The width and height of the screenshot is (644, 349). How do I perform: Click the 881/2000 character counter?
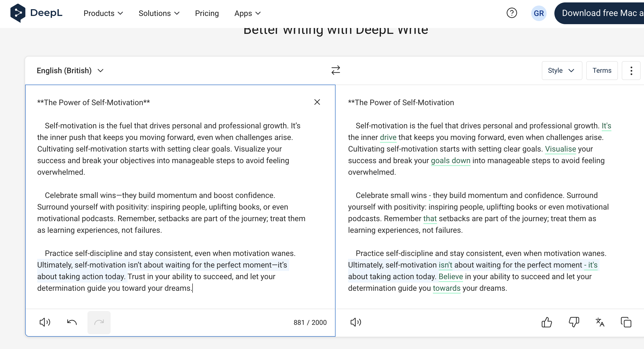coord(310,322)
